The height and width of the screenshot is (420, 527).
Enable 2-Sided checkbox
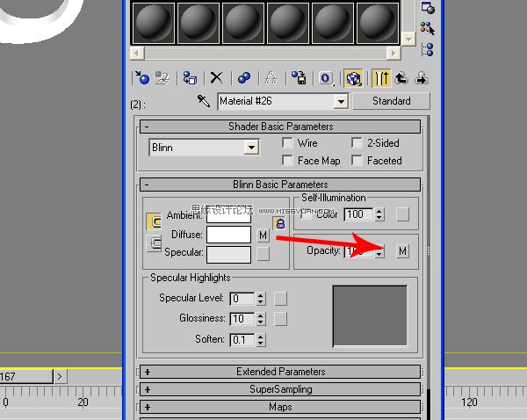[x=357, y=142]
